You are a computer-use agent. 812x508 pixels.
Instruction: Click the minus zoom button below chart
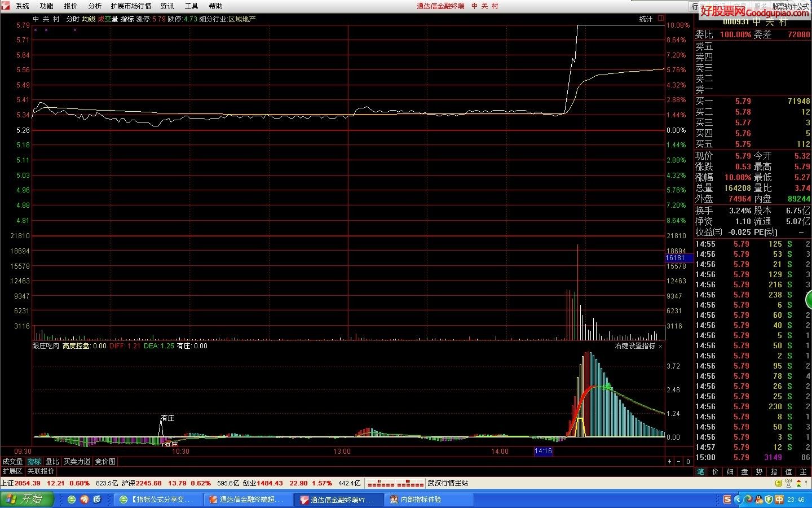(x=679, y=462)
